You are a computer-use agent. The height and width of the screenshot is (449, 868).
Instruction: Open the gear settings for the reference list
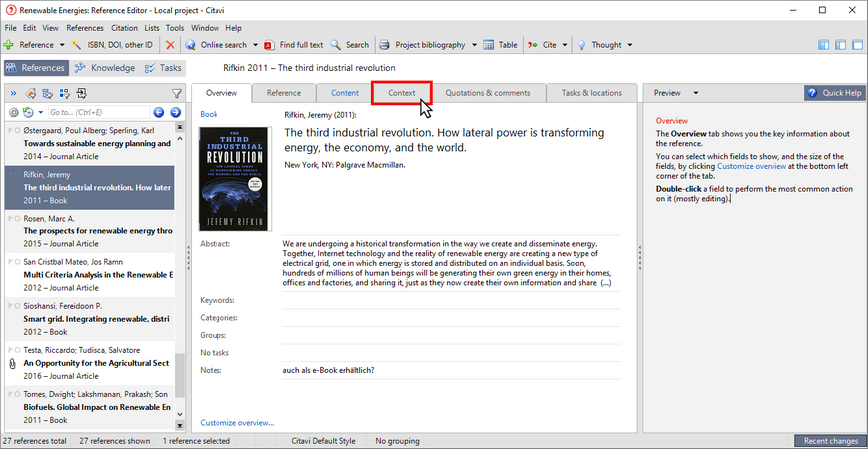click(14, 113)
